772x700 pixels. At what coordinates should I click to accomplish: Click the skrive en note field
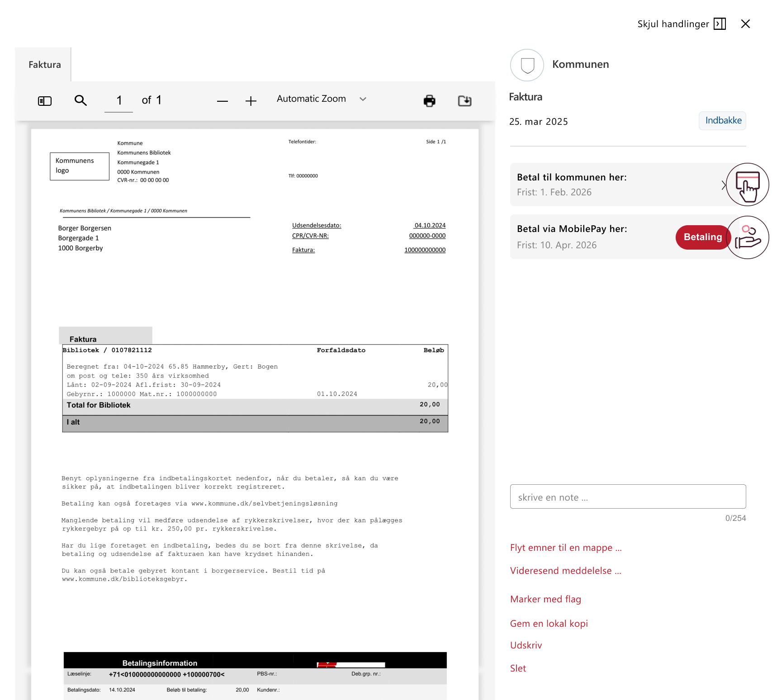pyautogui.click(x=628, y=497)
